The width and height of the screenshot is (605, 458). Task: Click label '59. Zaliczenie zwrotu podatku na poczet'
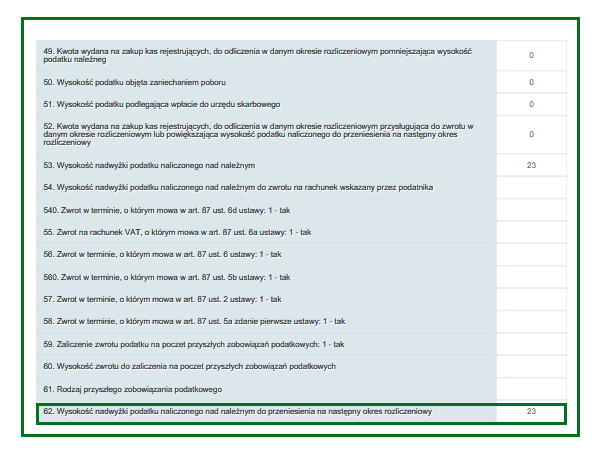coord(194,344)
